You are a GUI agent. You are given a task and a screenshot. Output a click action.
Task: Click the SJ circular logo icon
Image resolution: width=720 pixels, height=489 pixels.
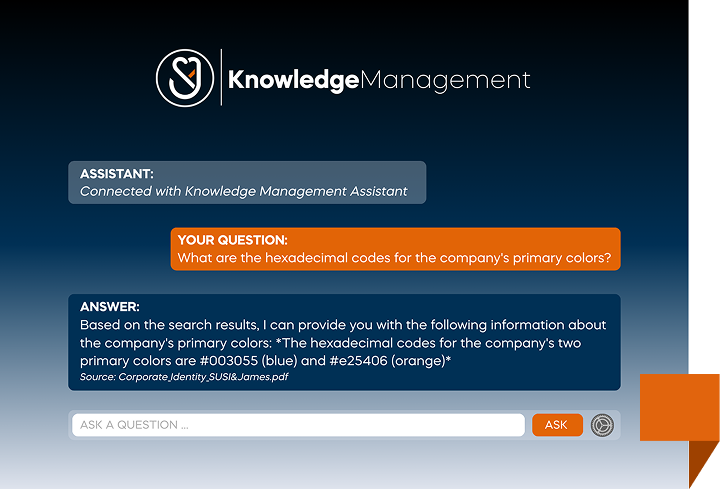[186, 77]
